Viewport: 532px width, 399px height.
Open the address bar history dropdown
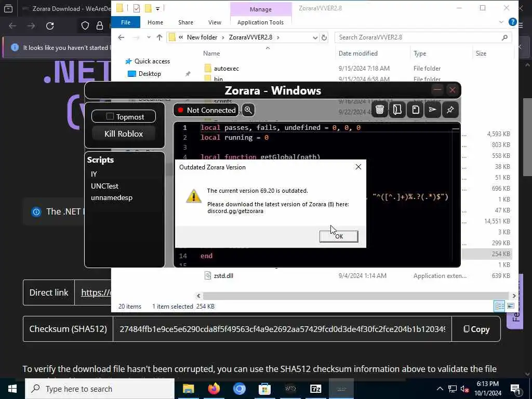(x=315, y=37)
